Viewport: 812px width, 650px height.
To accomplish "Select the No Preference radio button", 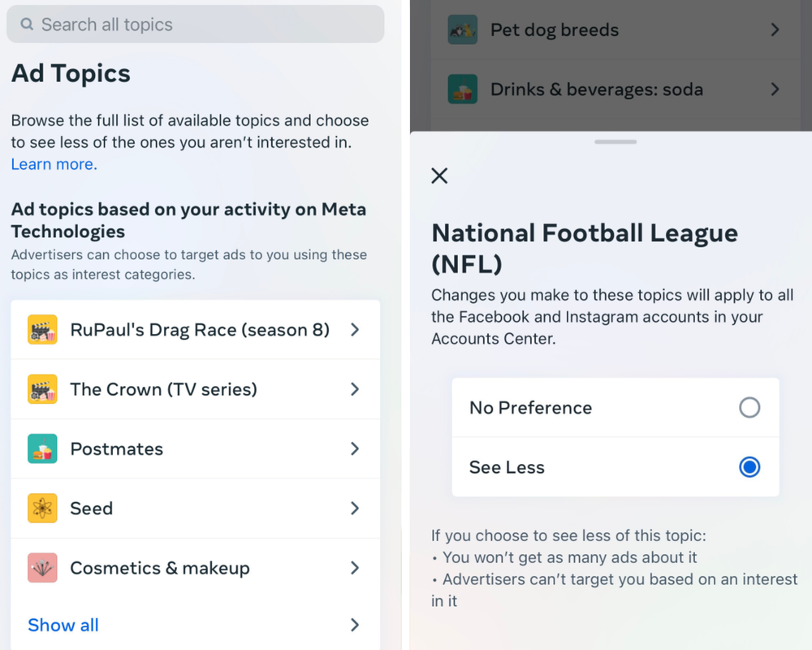I will click(749, 407).
